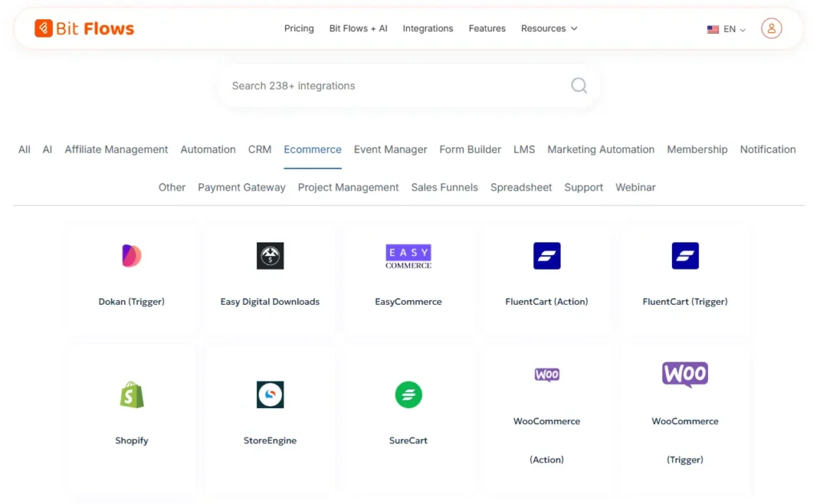This screenshot has width=820, height=504.
Task: Switch to the All category tab
Action: [24, 150]
